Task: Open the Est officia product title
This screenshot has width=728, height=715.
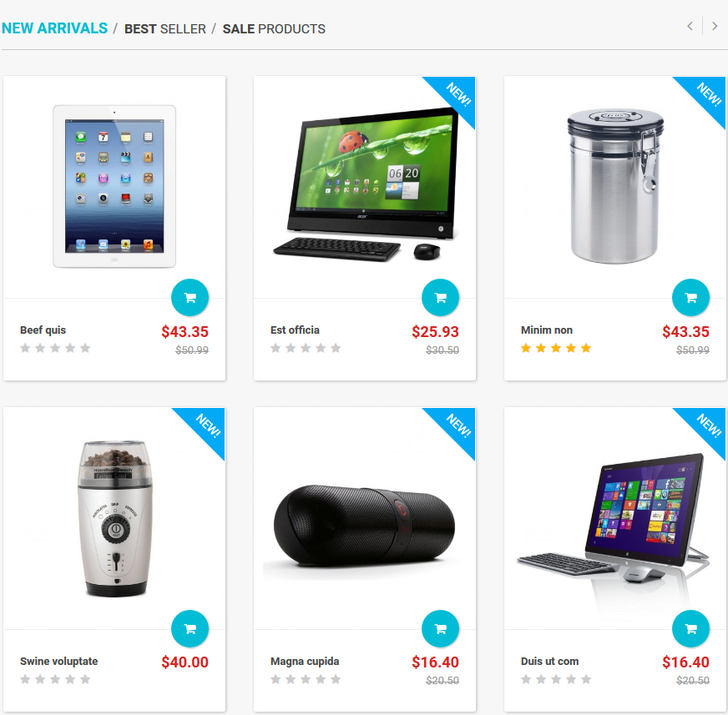Action: point(295,330)
